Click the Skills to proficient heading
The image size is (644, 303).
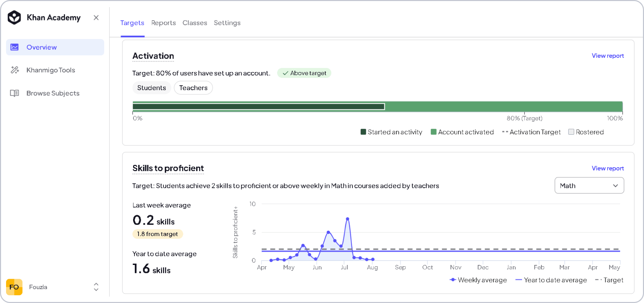pos(168,168)
